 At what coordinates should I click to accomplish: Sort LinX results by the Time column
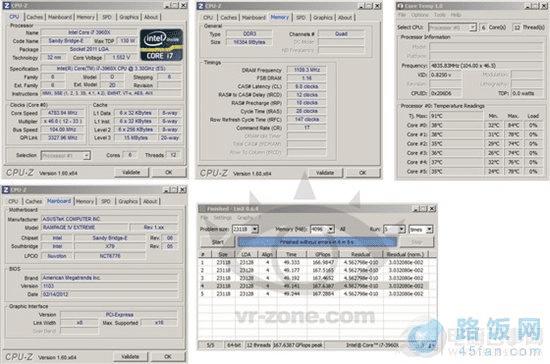(291, 254)
